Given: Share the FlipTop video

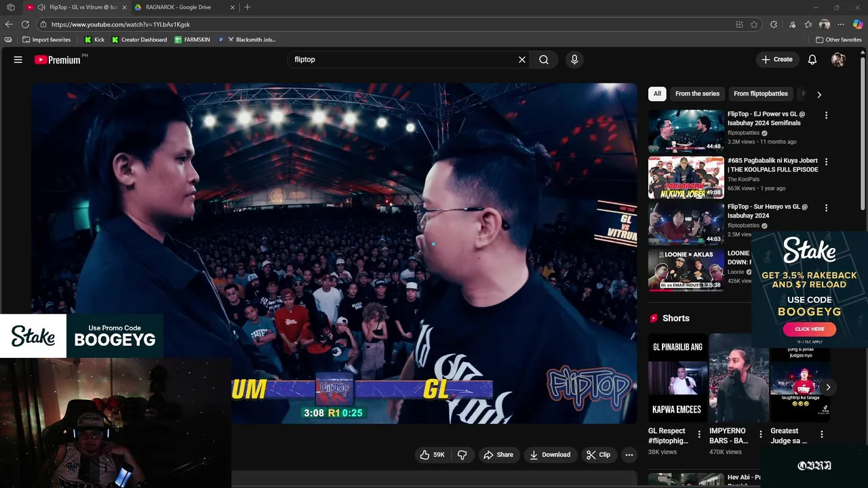Looking at the screenshot, I should tap(498, 455).
